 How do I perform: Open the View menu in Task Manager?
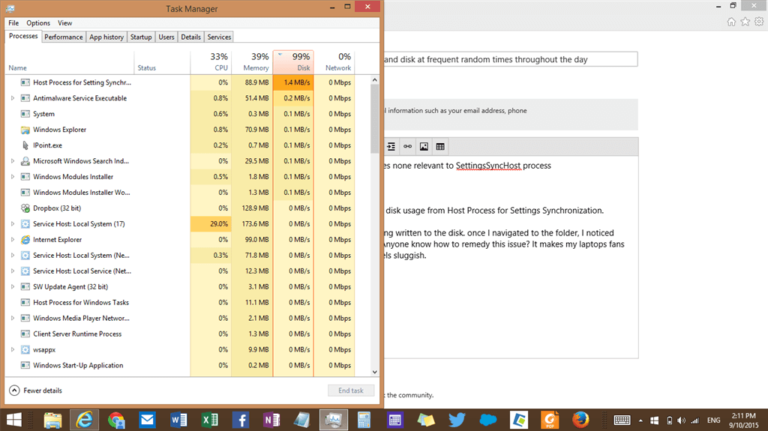pos(65,23)
